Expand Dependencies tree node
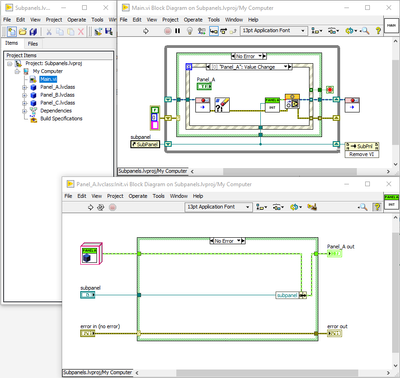 (24, 111)
